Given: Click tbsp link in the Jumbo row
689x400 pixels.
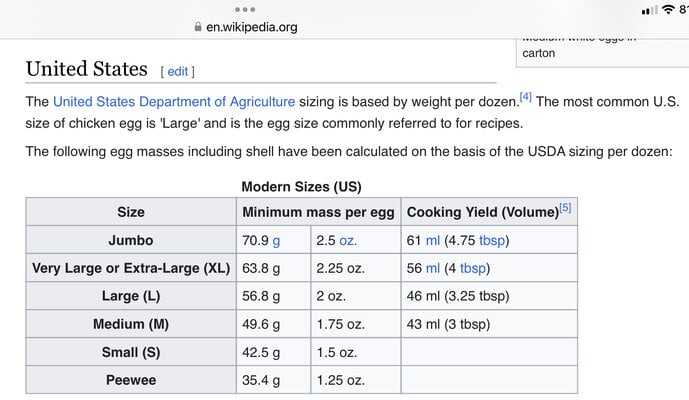Looking at the screenshot, I should tap(492, 241).
